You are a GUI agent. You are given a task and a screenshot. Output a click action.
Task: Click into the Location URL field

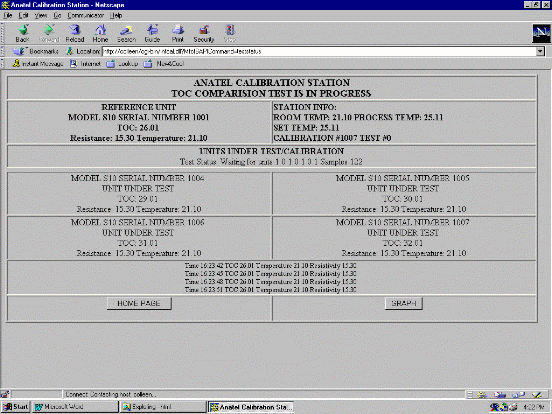(x=319, y=51)
